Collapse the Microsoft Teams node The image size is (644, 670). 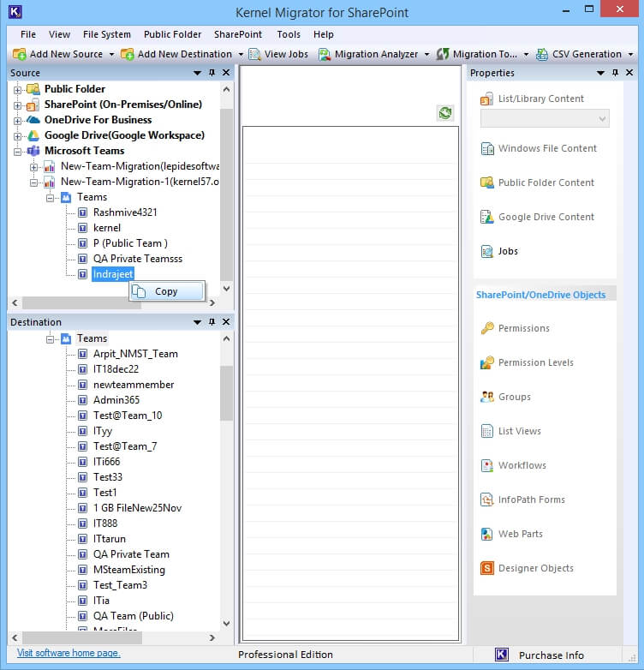[x=17, y=152]
